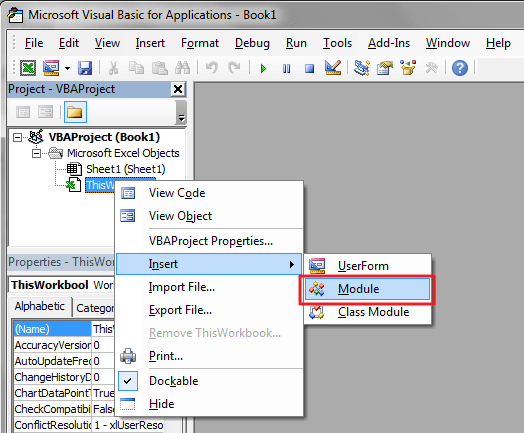Expand Insert submenu in context menu
The image size is (524, 433).
209,264
